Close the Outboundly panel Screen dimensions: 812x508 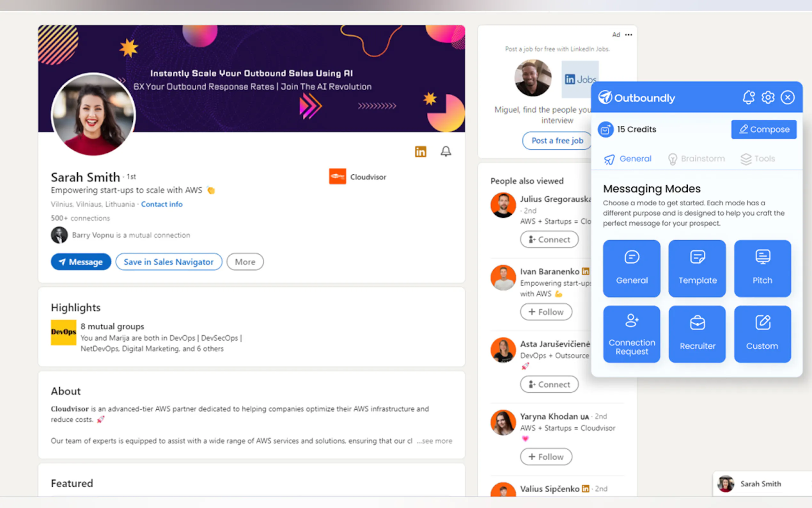(x=787, y=98)
